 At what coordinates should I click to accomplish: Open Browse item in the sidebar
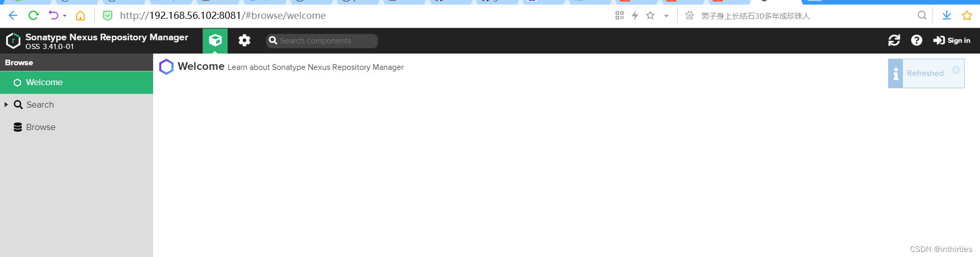point(77,127)
